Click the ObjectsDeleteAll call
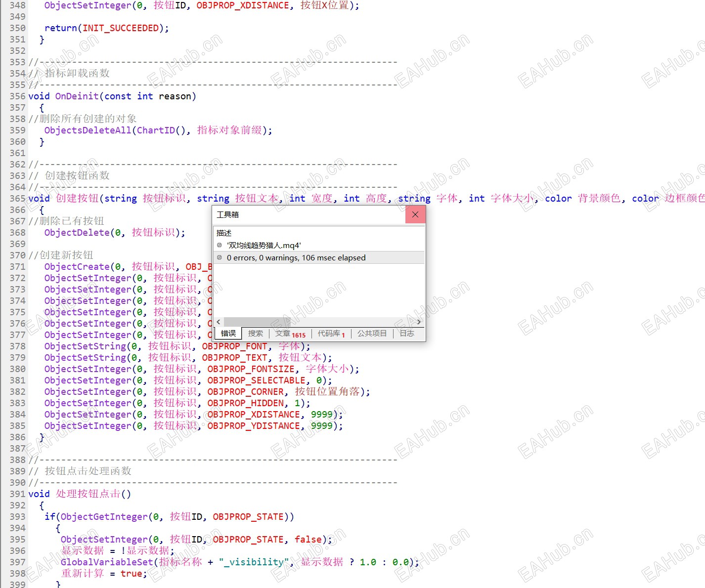Image resolution: width=705 pixels, height=588 pixels. coord(88,130)
